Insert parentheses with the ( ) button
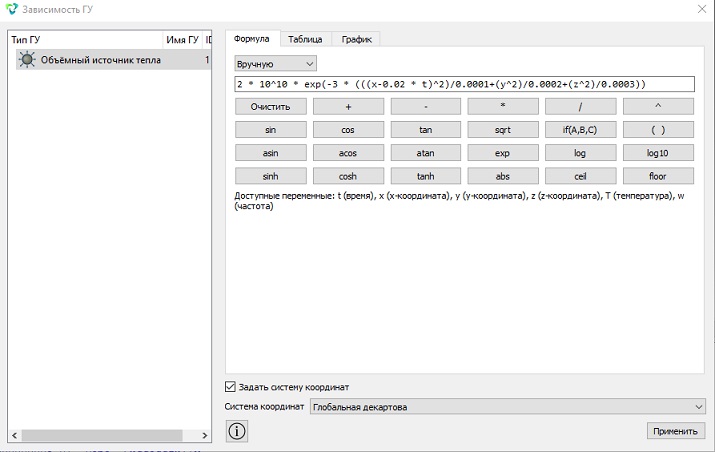The image size is (715, 452). coord(658,130)
